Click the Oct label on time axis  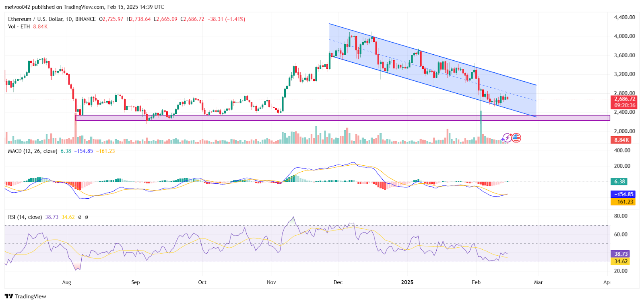point(202,282)
